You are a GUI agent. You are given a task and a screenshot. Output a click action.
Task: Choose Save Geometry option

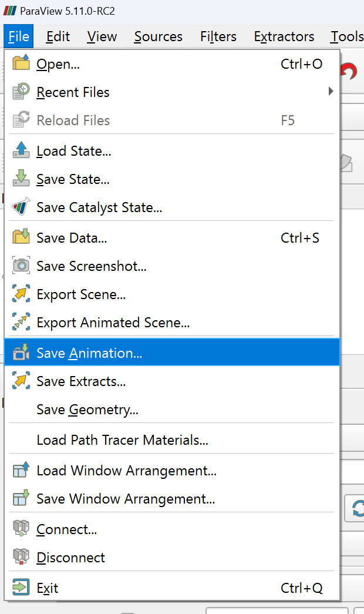click(87, 410)
